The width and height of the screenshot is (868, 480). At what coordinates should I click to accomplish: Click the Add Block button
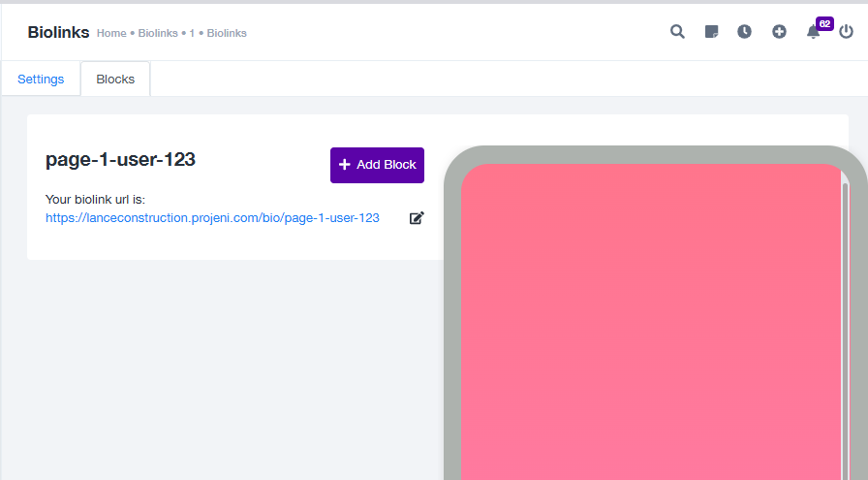377,165
